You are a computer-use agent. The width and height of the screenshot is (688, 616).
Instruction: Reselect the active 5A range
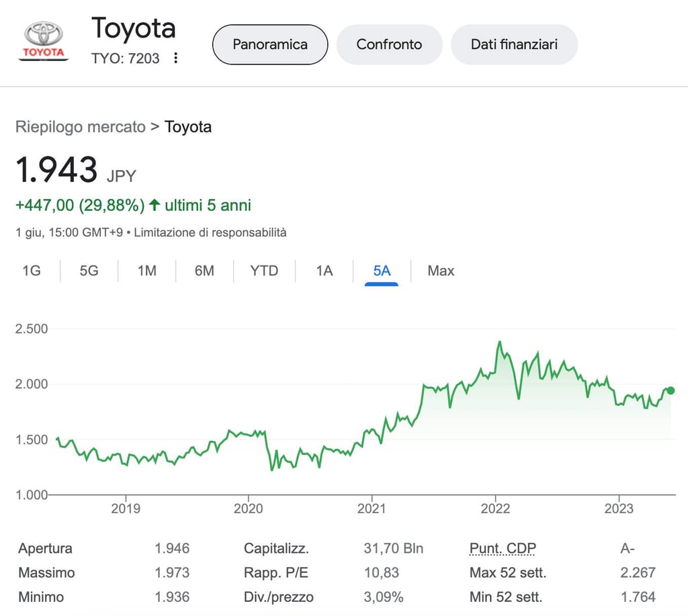click(381, 271)
